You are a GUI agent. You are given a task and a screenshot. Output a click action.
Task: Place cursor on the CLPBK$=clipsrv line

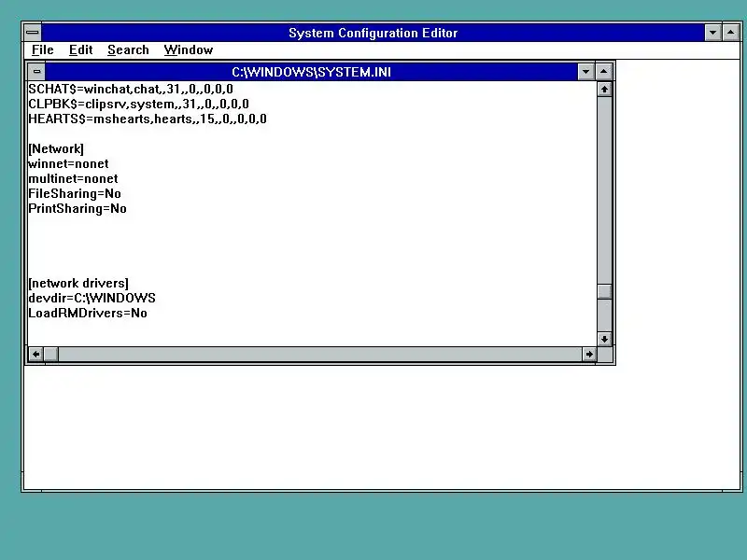click(138, 104)
